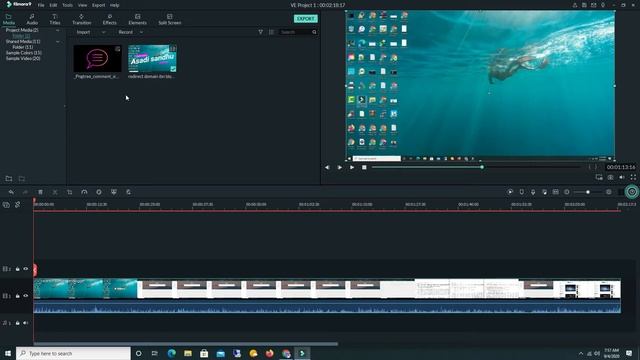640x360 pixels.
Task: Delete selected clip with trash icon
Action: coord(40,192)
